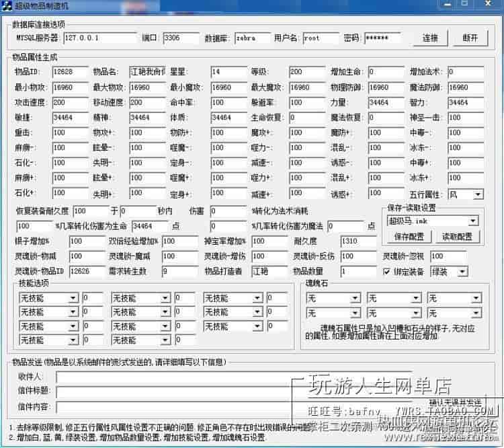Toggle the 绑定装备 checkbox
The image size is (504, 448).
[x=386, y=272]
